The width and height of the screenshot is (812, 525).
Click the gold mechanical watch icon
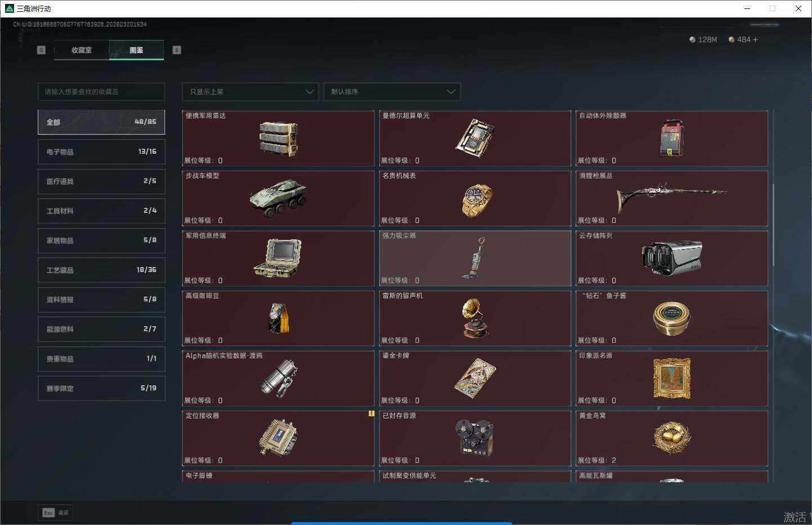click(476, 199)
